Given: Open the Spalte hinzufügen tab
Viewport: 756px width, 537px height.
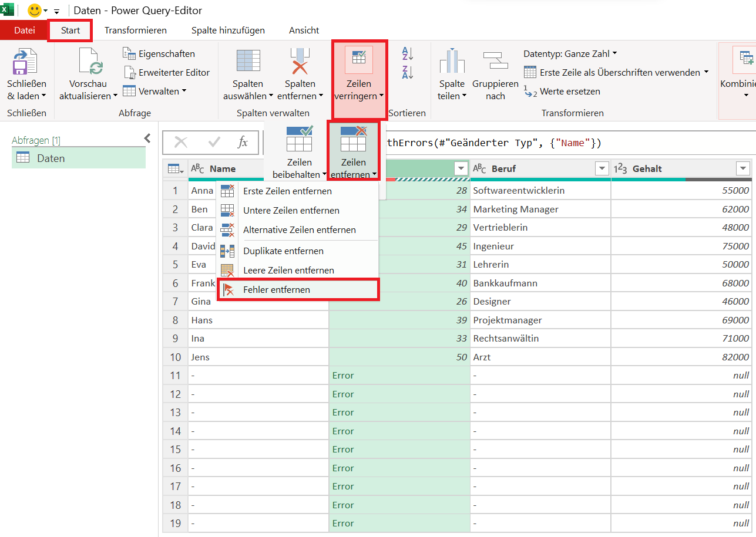Looking at the screenshot, I should point(228,30).
